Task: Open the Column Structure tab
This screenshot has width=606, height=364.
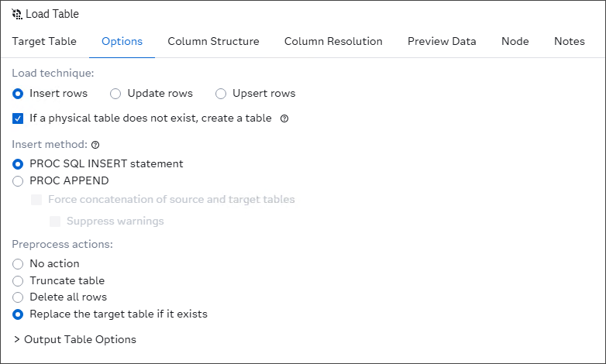Action: coord(213,41)
